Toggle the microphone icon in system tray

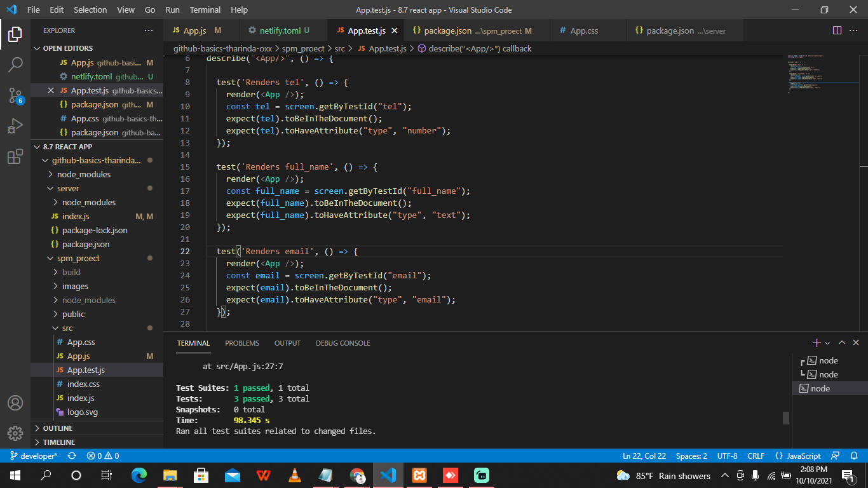pyautogui.click(x=756, y=475)
